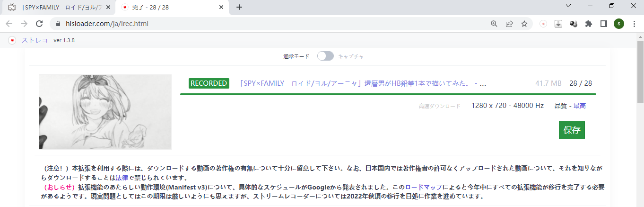
Task: Click the 高速ダウンロード label
Action: 439,106
